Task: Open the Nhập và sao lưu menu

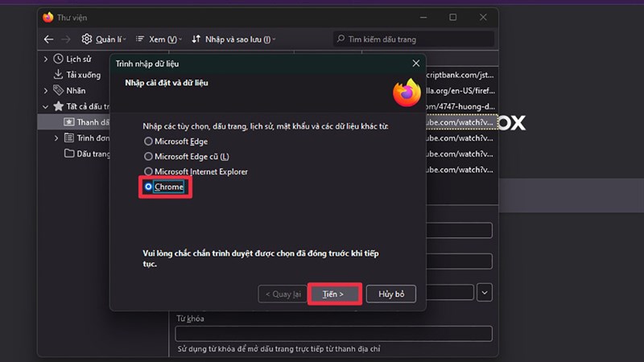Action: (x=233, y=39)
